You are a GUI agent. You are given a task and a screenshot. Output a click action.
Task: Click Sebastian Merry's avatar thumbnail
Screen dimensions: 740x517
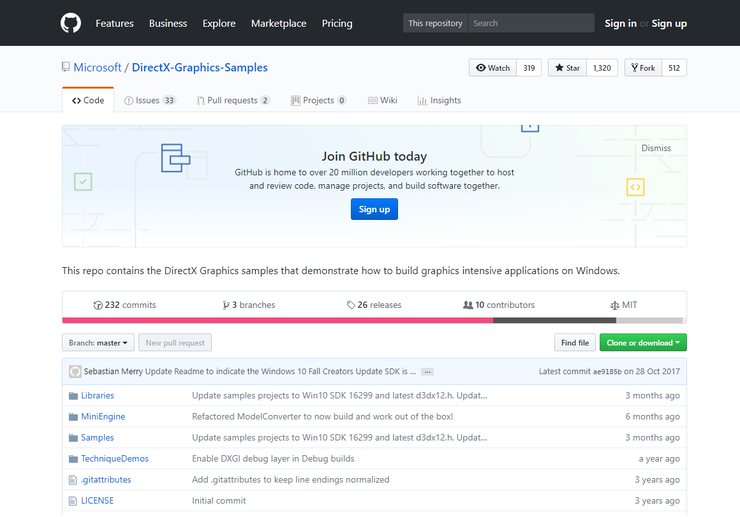[x=75, y=371]
